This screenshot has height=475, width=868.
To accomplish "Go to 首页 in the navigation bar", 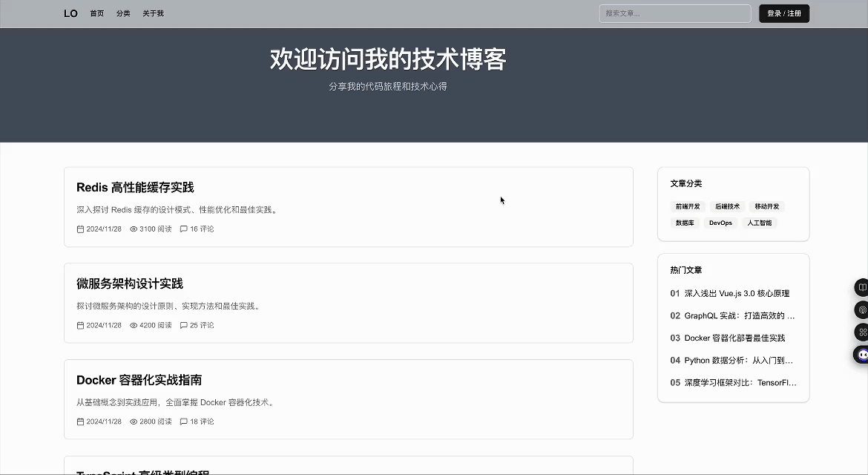I will [x=97, y=13].
